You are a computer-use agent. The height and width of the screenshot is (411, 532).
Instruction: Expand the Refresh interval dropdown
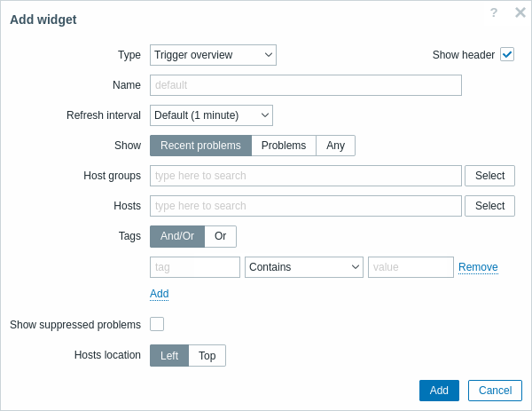(x=211, y=115)
